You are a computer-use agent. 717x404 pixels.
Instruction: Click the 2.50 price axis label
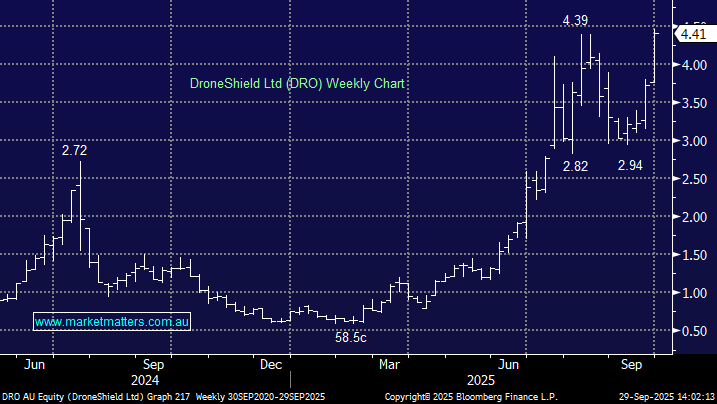click(694, 179)
